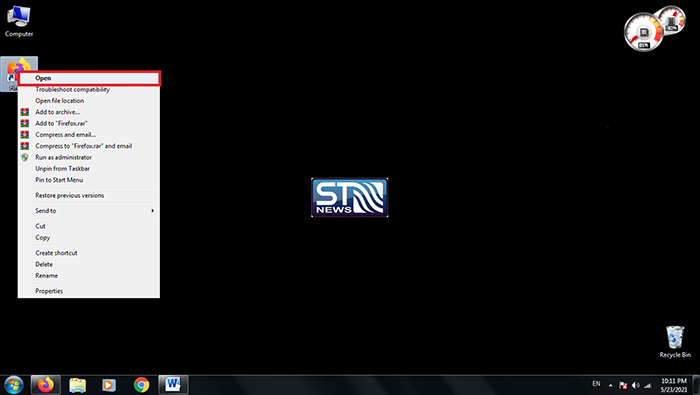The height and width of the screenshot is (395, 700).
Task: Show hidden system tray icons
Action: coord(610,385)
